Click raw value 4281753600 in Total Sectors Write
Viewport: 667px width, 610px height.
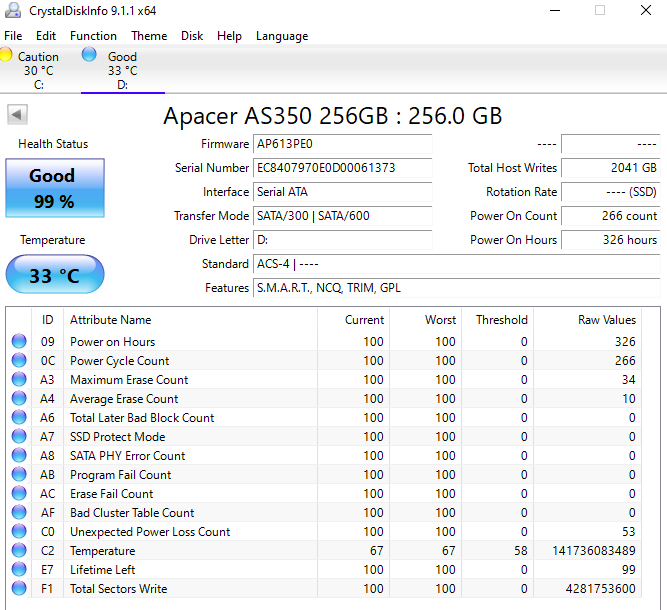[x=600, y=589]
